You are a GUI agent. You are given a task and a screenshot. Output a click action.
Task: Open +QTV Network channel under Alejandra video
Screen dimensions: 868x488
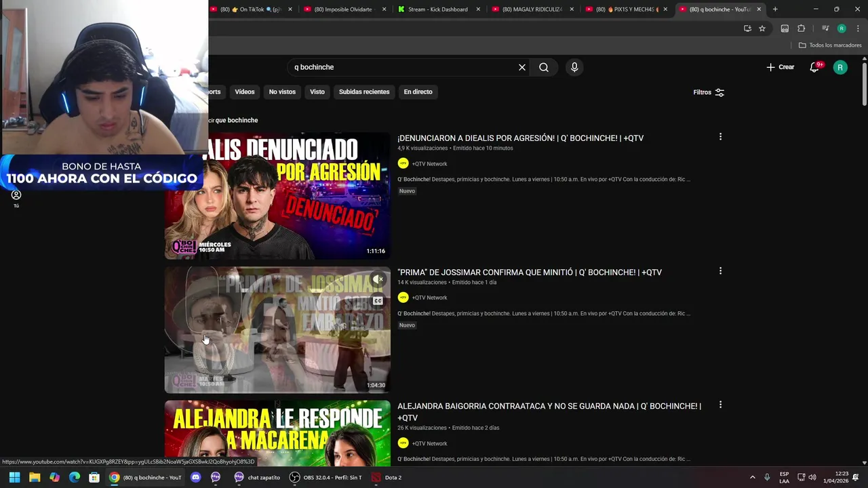coord(429,443)
